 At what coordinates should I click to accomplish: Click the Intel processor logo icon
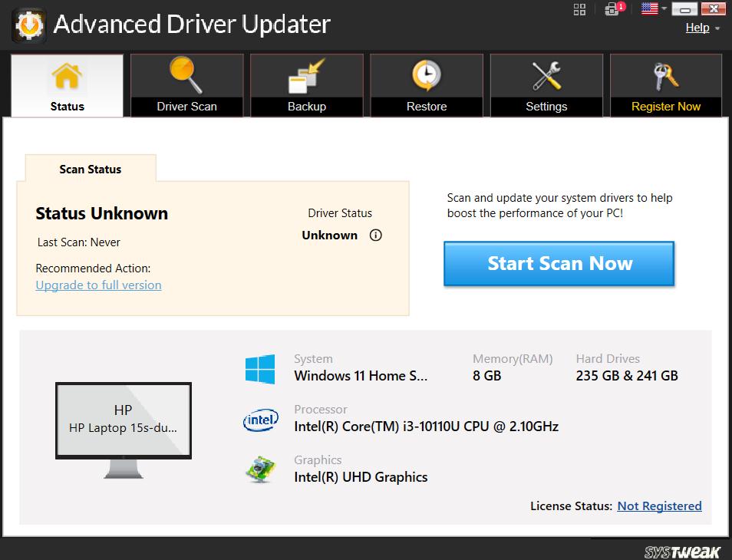point(260,420)
